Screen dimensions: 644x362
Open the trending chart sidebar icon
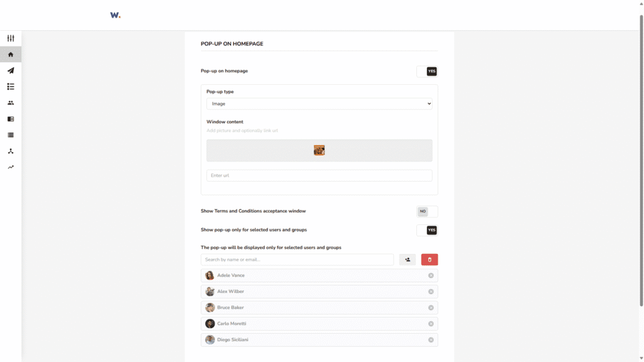(x=11, y=167)
